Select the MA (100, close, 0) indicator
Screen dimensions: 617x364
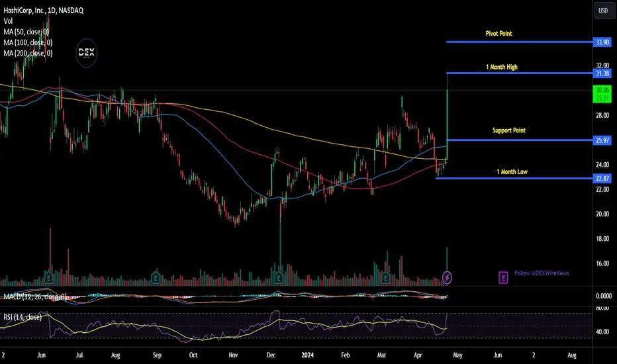pos(28,42)
